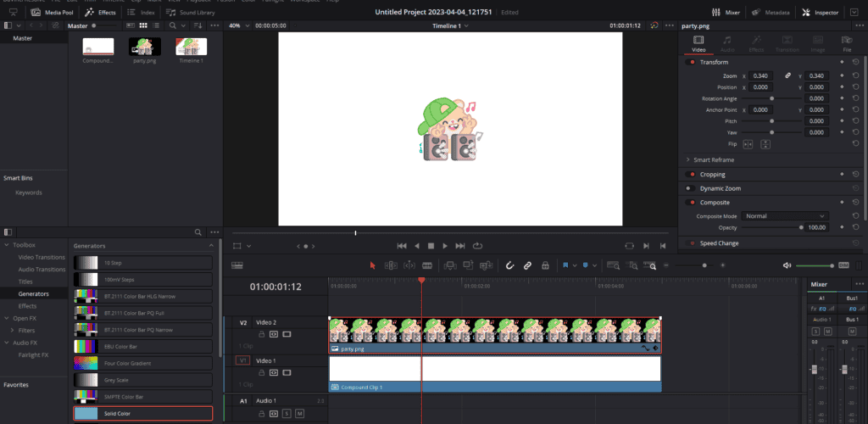Click the Insert Clip tool icon
The width and height of the screenshot is (868, 424).
(x=450, y=265)
